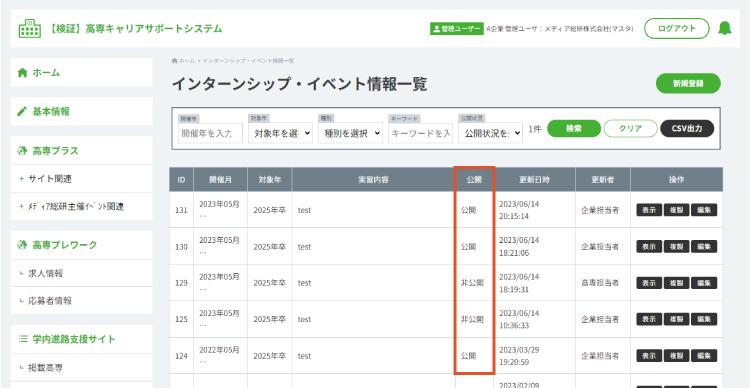
Task: Click the 新規登録 button
Action: click(688, 83)
